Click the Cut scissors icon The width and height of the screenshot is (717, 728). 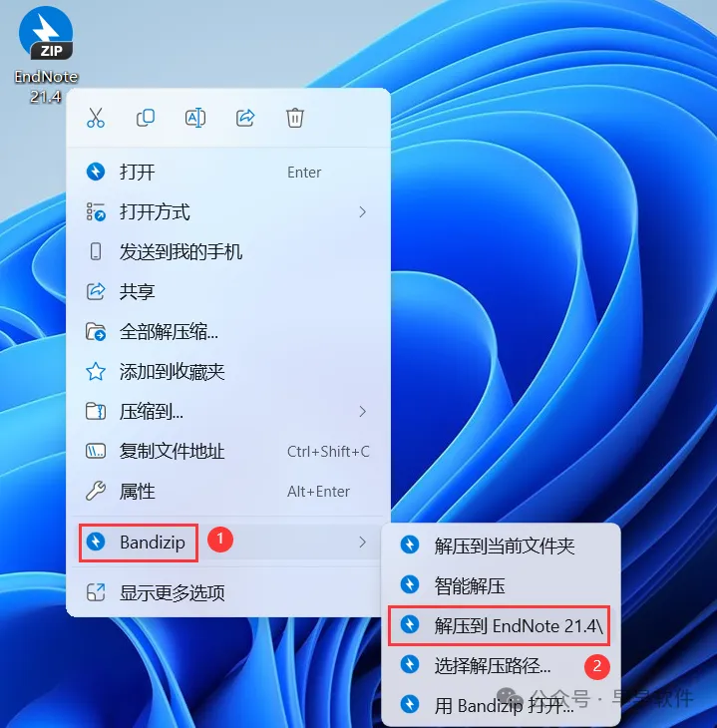[96, 118]
